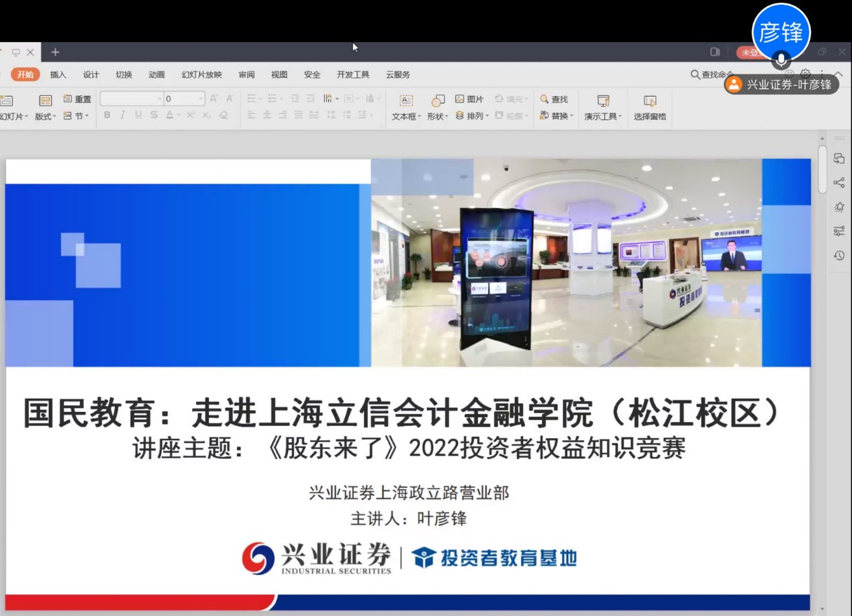The image size is (852, 616).
Task: Toggle the panel layout icon in title bar
Action: tap(715, 52)
